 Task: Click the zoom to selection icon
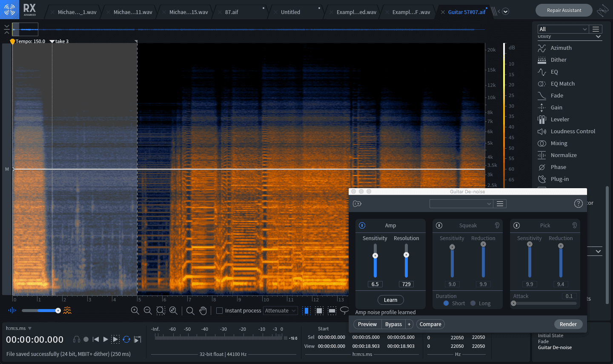click(160, 311)
